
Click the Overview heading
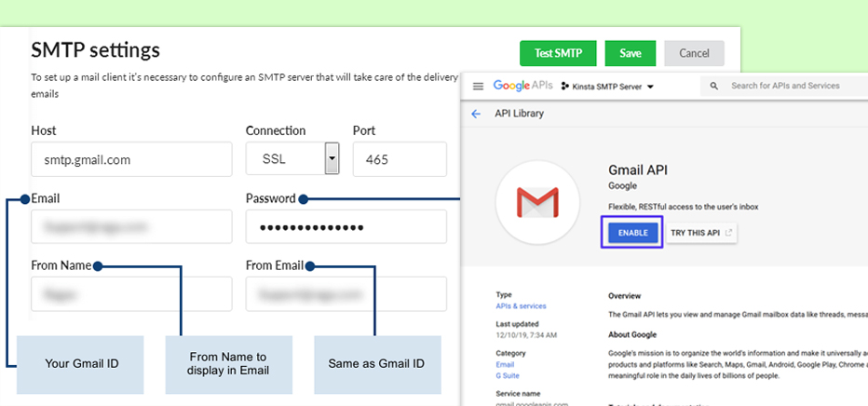coord(624,296)
